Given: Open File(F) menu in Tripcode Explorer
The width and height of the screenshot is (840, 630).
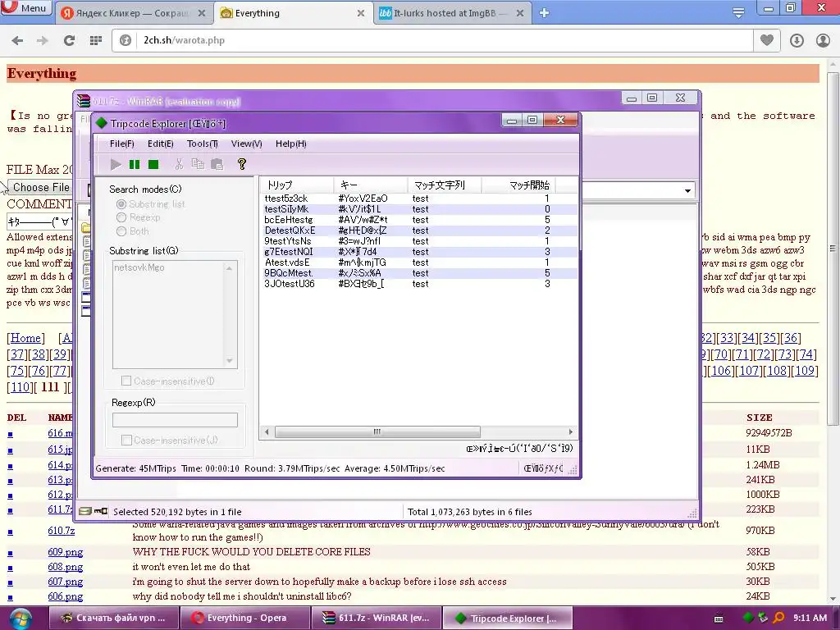Looking at the screenshot, I should [121, 144].
